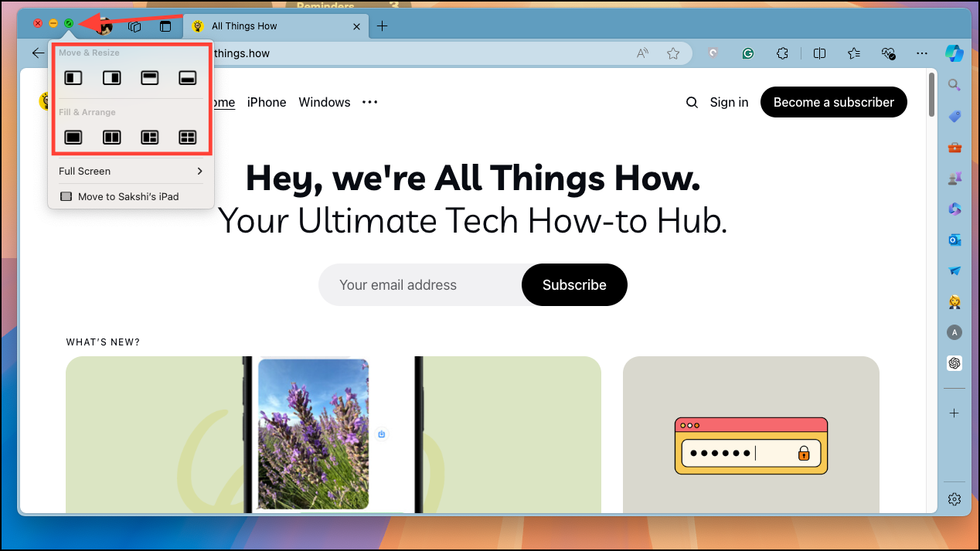980x551 pixels.
Task: Start Read Aloud from address bar
Action: (642, 53)
